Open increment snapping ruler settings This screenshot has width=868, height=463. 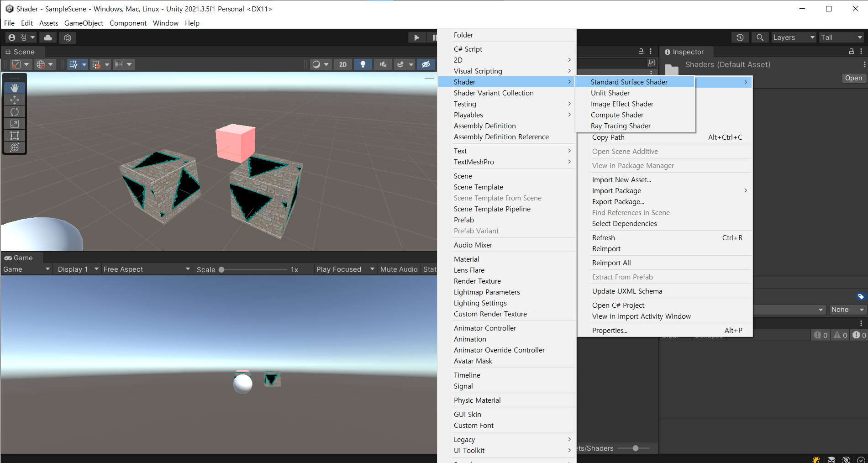point(123,64)
